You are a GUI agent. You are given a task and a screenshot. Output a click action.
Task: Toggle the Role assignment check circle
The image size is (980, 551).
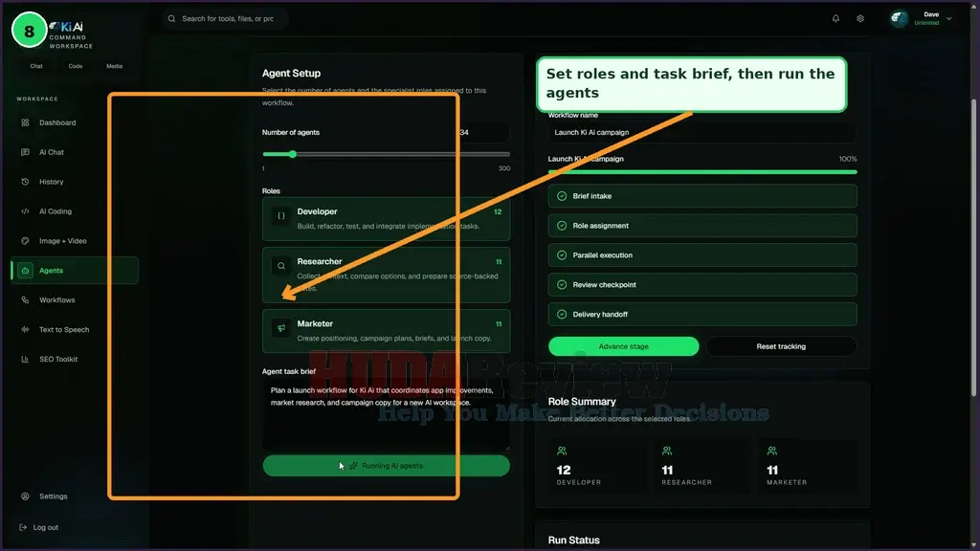click(x=562, y=226)
